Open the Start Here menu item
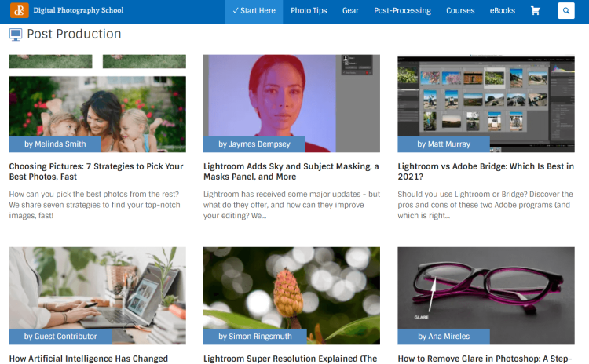 [254, 10]
